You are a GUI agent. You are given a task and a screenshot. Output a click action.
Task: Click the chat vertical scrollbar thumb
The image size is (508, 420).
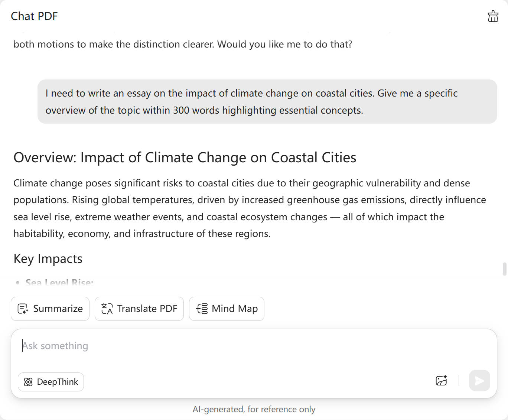click(504, 269)
